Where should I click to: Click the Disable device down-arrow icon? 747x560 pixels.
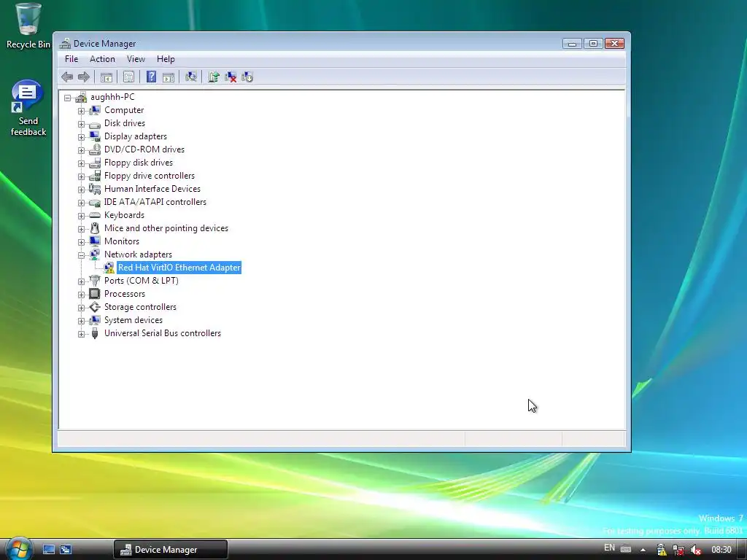click(247, 77)
